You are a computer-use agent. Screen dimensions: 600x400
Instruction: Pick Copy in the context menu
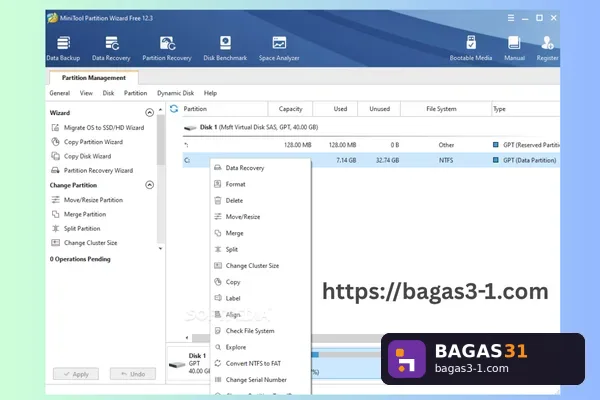pyautogui.click(x=260, y=282)
